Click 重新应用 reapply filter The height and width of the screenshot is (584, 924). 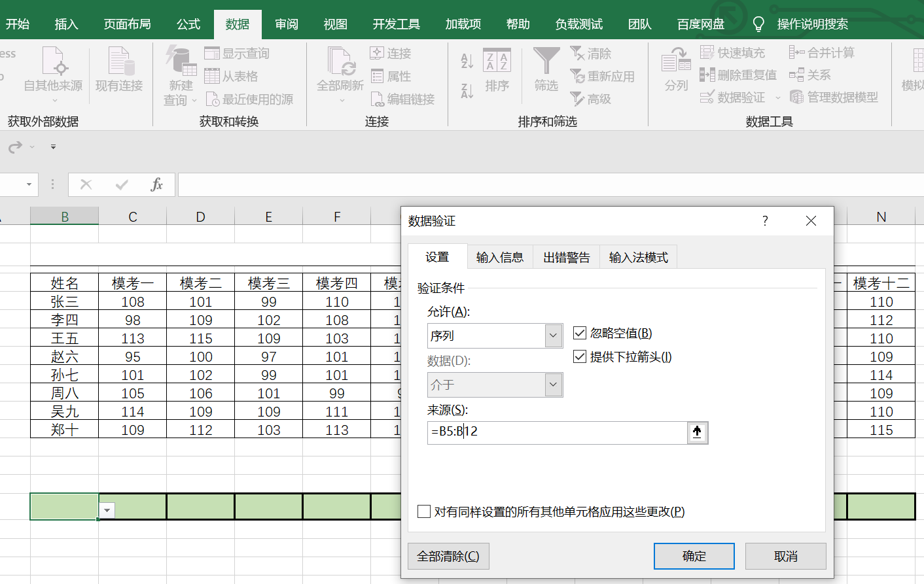pos(602,76)
